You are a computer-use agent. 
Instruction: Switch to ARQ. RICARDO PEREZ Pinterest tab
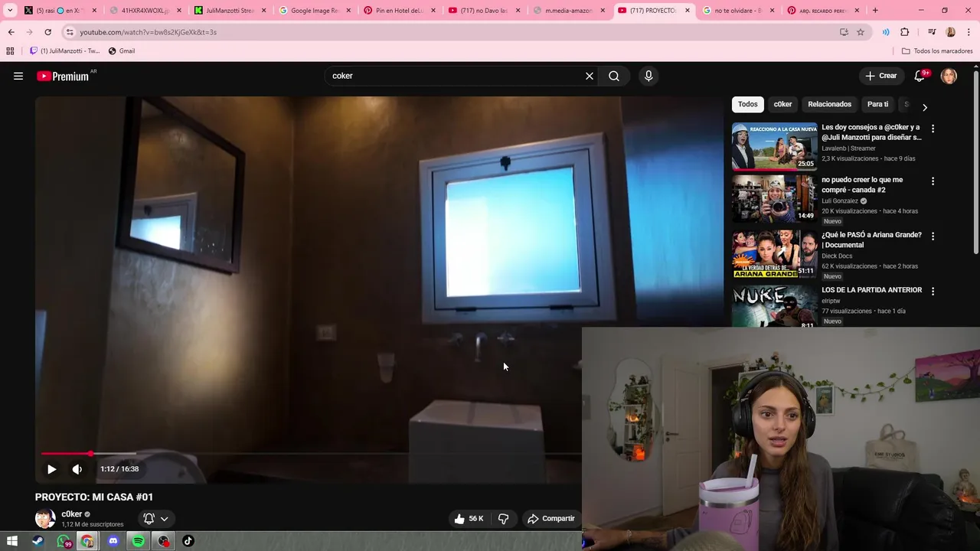[x=822, y=11]
